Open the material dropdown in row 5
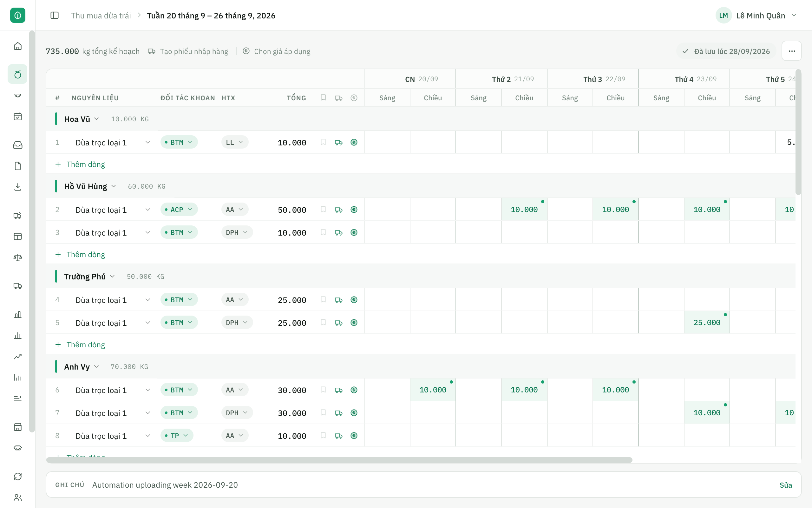 pyautogui.click(x=147, y=323)
